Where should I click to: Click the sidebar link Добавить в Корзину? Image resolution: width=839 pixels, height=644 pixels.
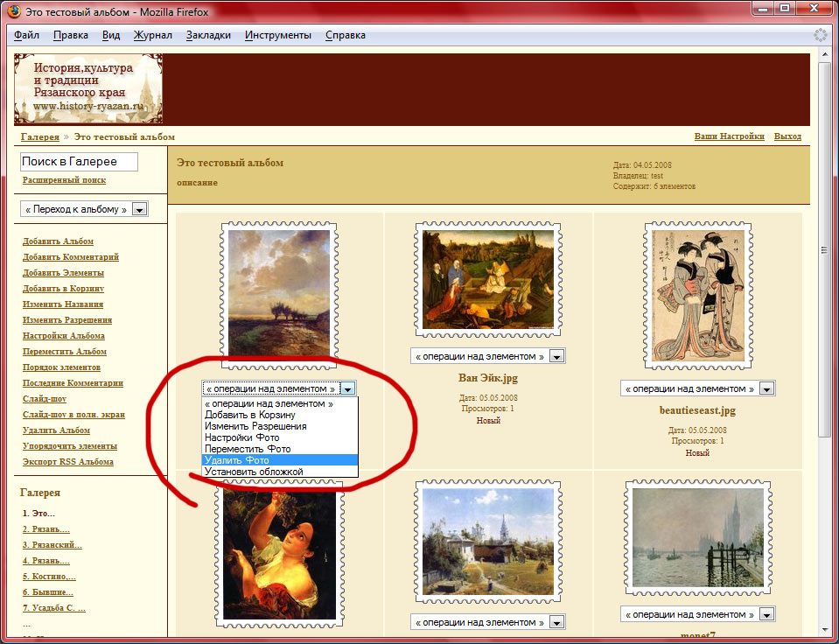pos(63,289)
